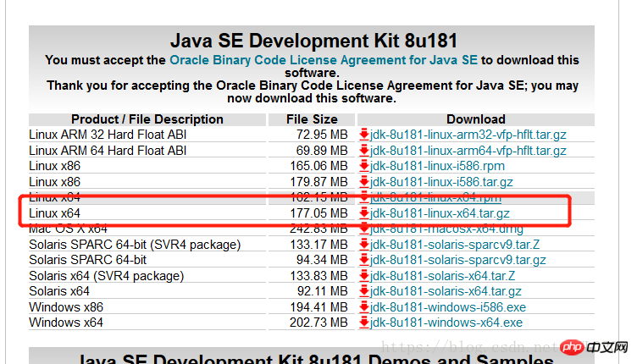Open the Oracle Binary Code License Agreement link
Viewport: 637px width, 364px height.
pos(324,60)
